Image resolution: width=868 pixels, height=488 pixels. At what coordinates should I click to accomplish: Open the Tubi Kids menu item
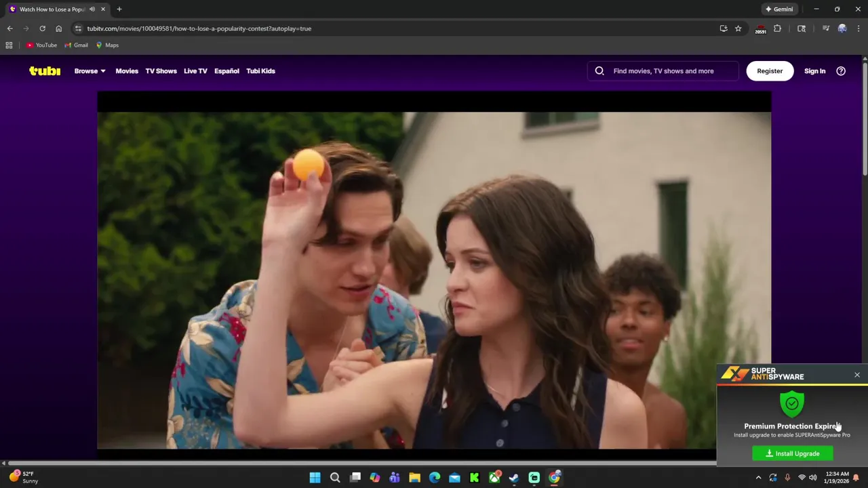[260, 70]
